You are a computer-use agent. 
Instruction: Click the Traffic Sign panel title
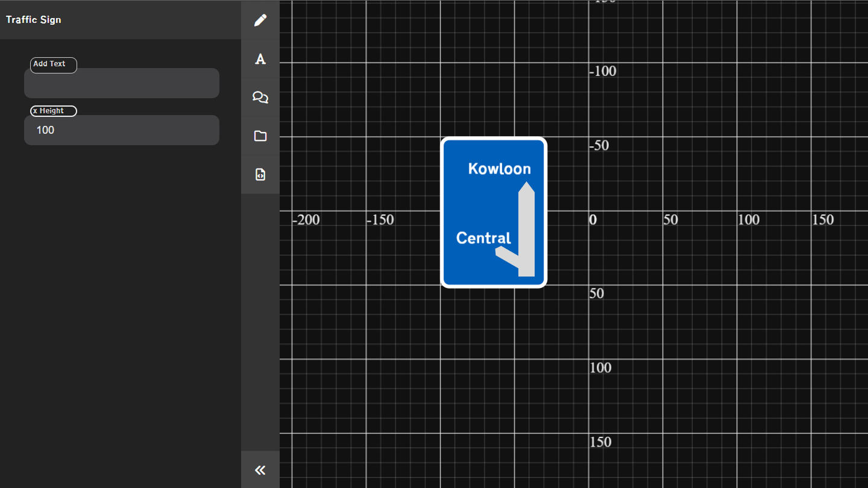click(34, 20)
